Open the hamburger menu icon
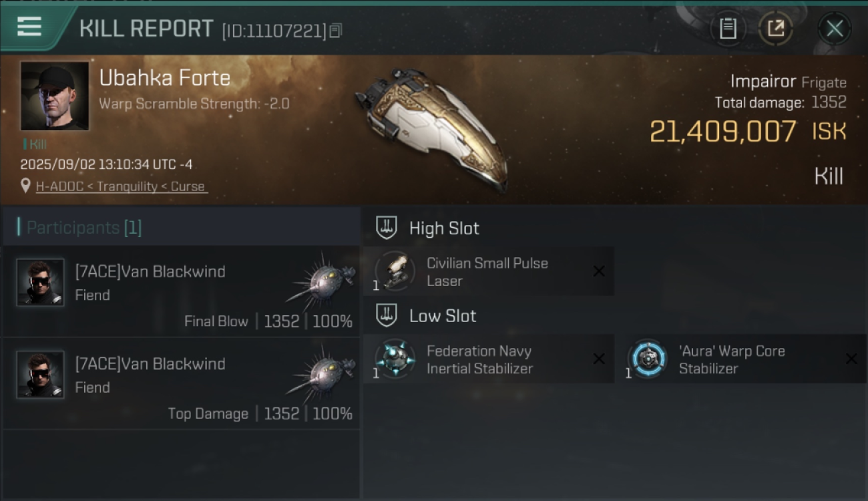868x501 pixels. point(29,27)
